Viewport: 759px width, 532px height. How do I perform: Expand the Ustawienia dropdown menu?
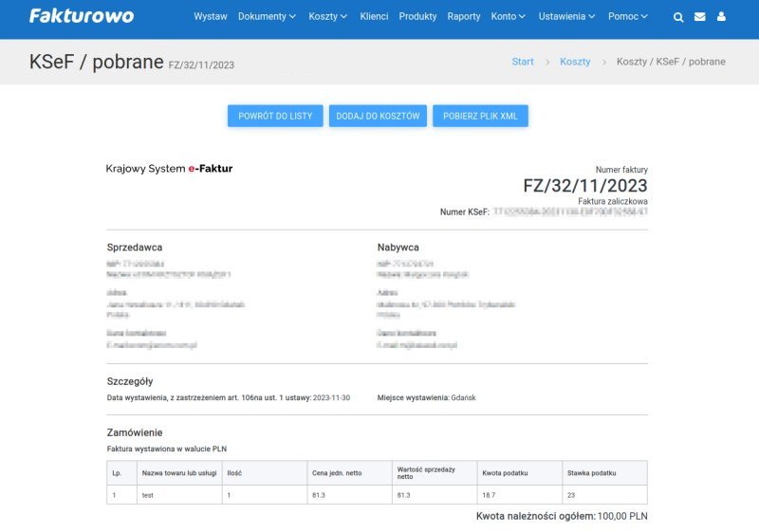click(x=566, y=16)
